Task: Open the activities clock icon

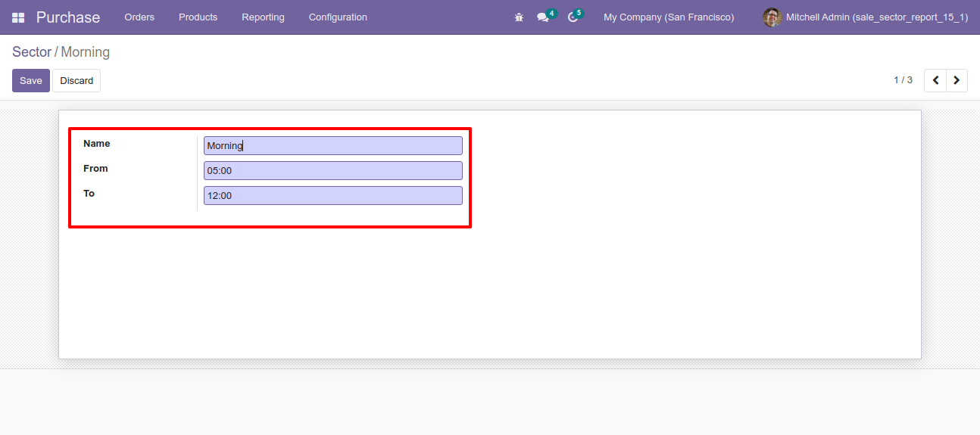Action: tap(573, 17)
